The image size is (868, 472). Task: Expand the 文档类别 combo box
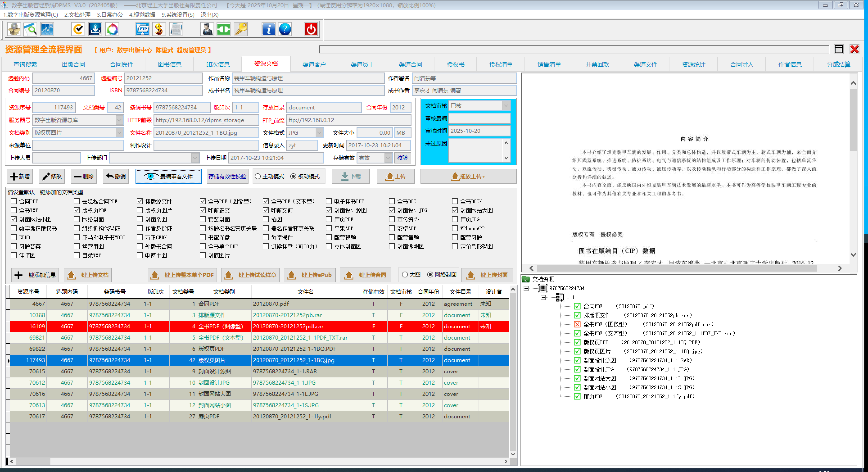pyautogui.click(x=119, y=132)
